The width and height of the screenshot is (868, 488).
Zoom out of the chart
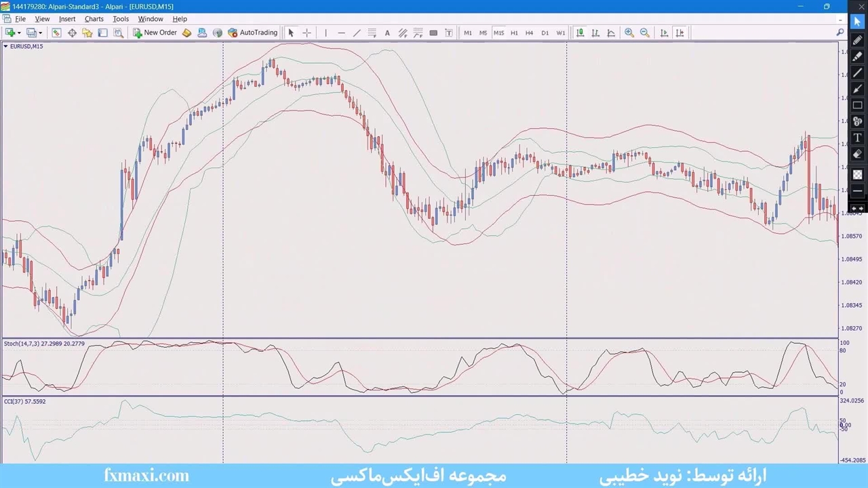pyautogui.click(x=645, y=33)
